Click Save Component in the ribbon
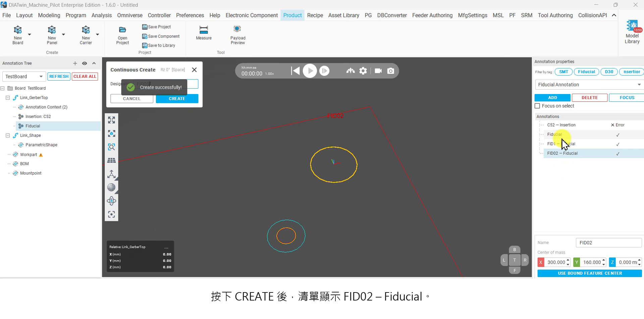 point(161,36)
